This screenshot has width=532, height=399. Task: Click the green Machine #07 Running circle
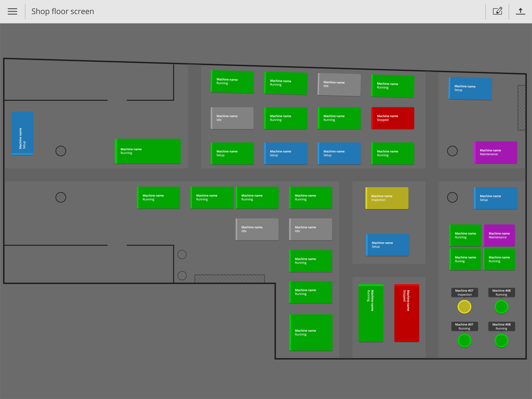pyautogui.click(x=464, y=340)
